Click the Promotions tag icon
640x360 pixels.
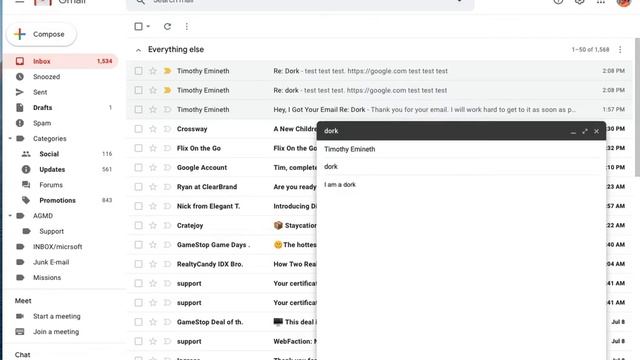(26, 200)
